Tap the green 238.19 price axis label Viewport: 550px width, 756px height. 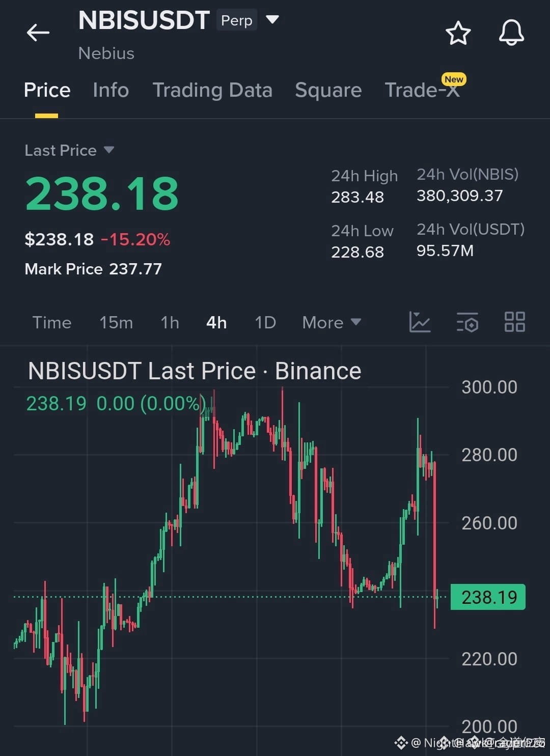488,597
